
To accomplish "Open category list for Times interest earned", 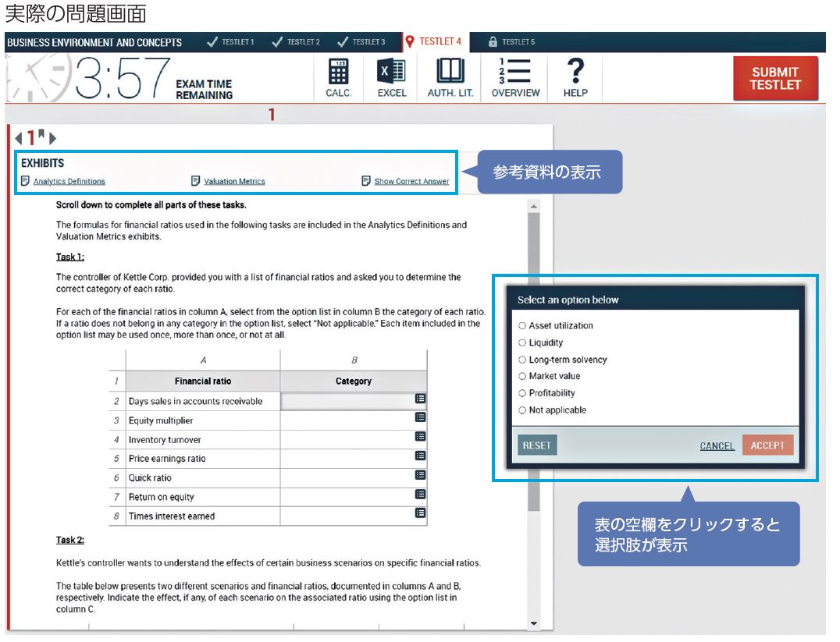I will 420,513.
